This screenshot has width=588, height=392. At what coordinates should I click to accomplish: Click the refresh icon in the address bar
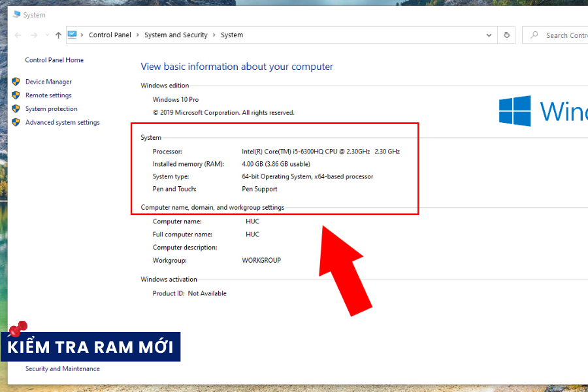[506, 35]
